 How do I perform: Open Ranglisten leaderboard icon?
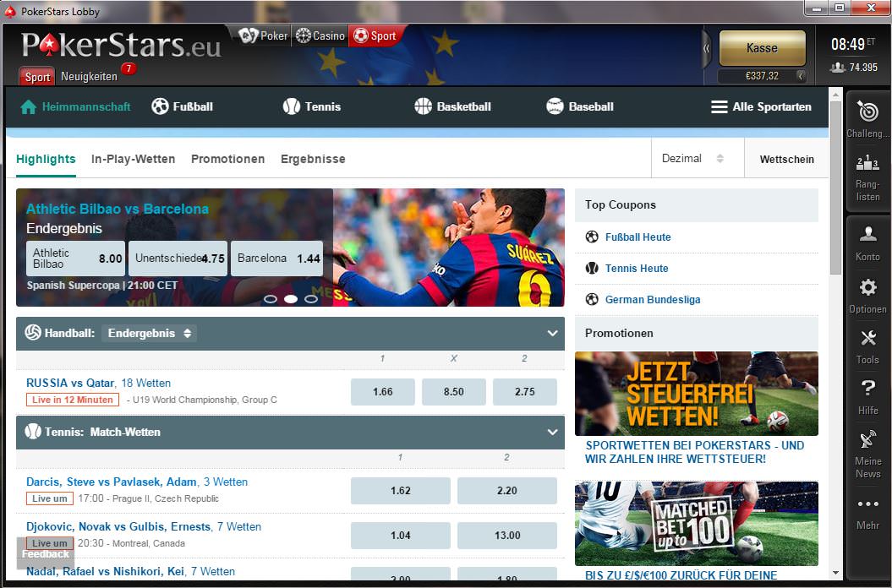pyautogui.click(x=867, y=164)
